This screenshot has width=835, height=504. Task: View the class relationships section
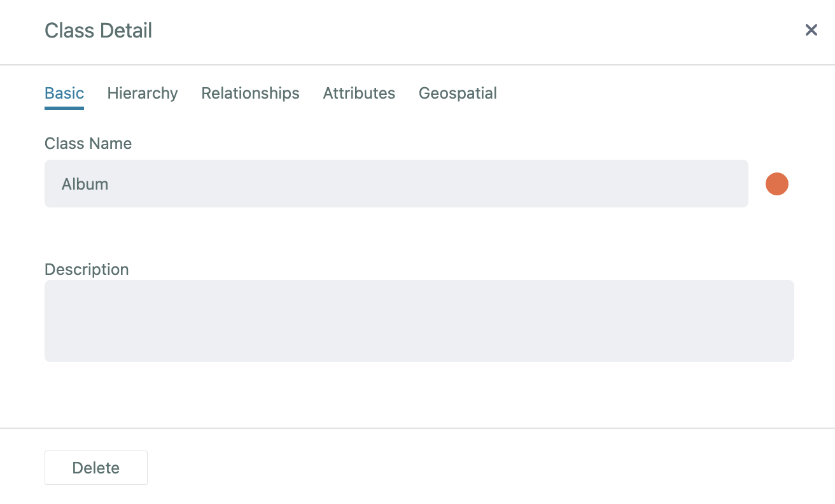(250, 93)
